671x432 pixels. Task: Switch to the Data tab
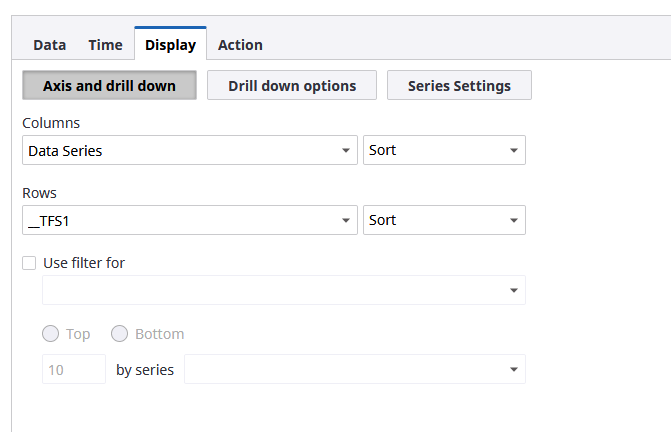pyautogui.click(x=49, y=45)
